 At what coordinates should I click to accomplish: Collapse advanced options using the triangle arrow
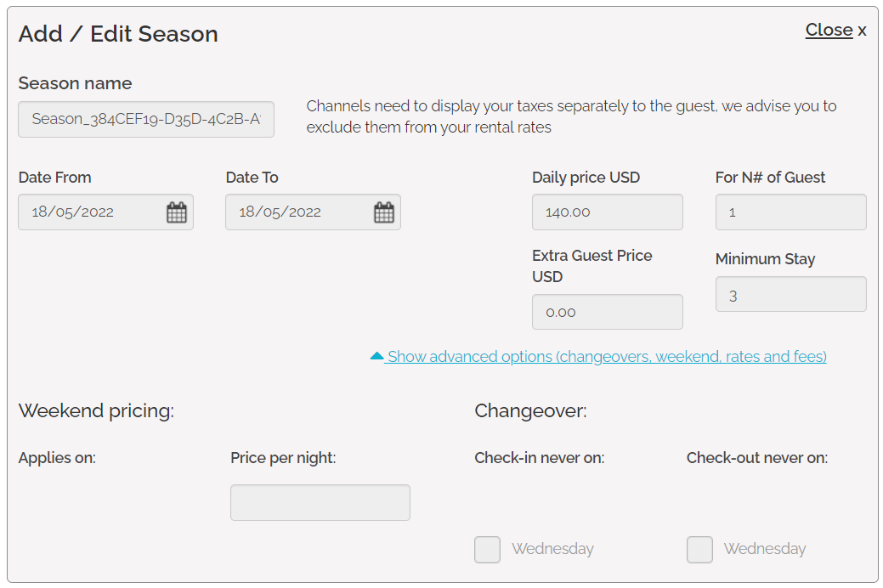pyautogui.click(x=377, y=357)
